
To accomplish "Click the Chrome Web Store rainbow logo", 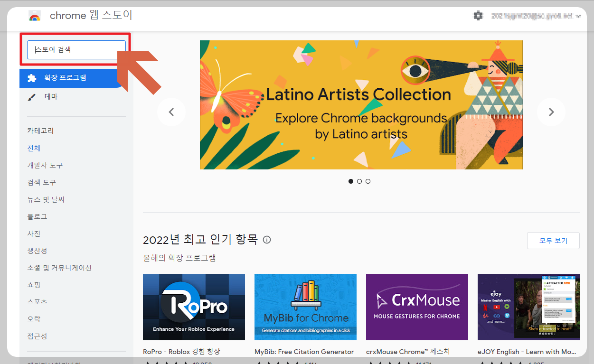I will click(35, 16).
